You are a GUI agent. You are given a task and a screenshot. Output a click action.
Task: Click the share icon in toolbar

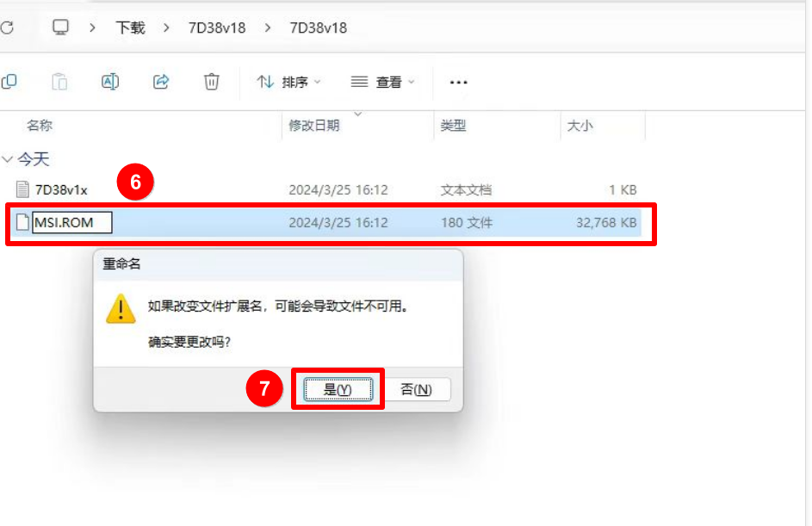point(161,82)
